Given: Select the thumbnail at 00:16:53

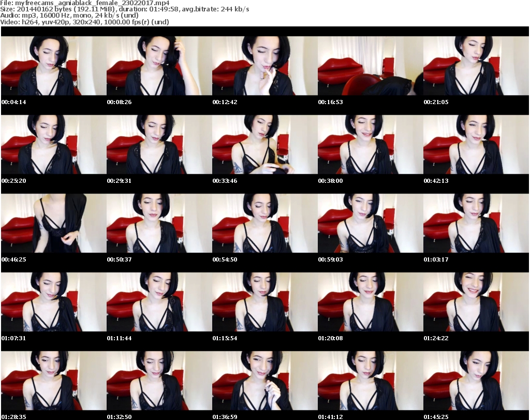Looking at the screenshot, I should tap(371, 66).
